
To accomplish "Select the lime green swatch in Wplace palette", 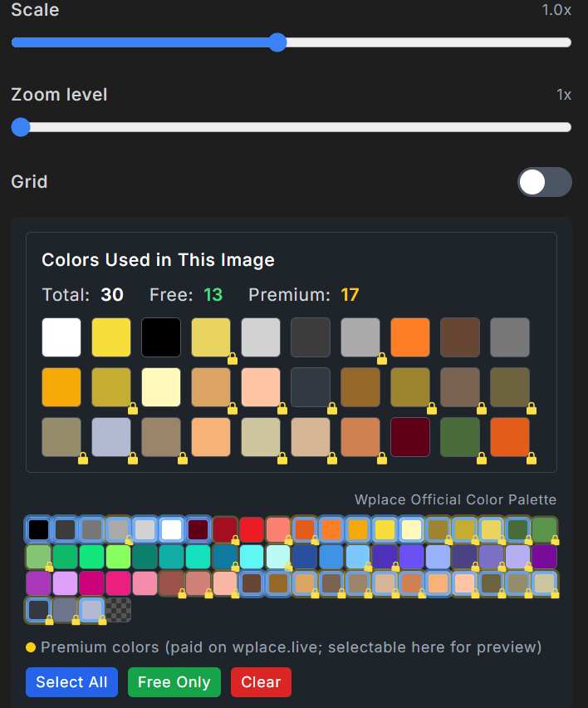I will pyautogui.click(x=119, y=556).
